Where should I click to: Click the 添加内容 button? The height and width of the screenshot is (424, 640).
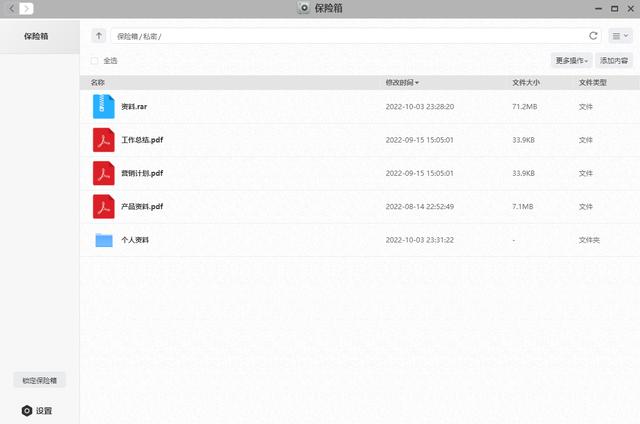click(x=614, y=61)
